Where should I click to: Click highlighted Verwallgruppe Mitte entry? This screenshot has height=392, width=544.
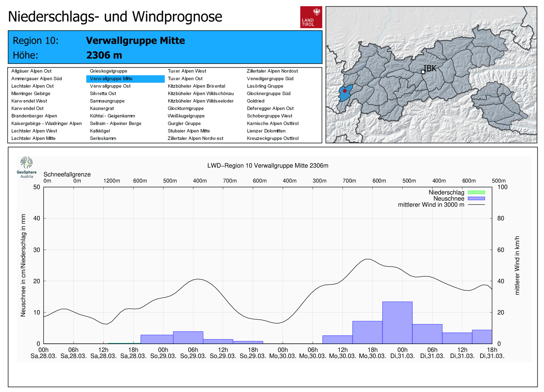(111, 79)
